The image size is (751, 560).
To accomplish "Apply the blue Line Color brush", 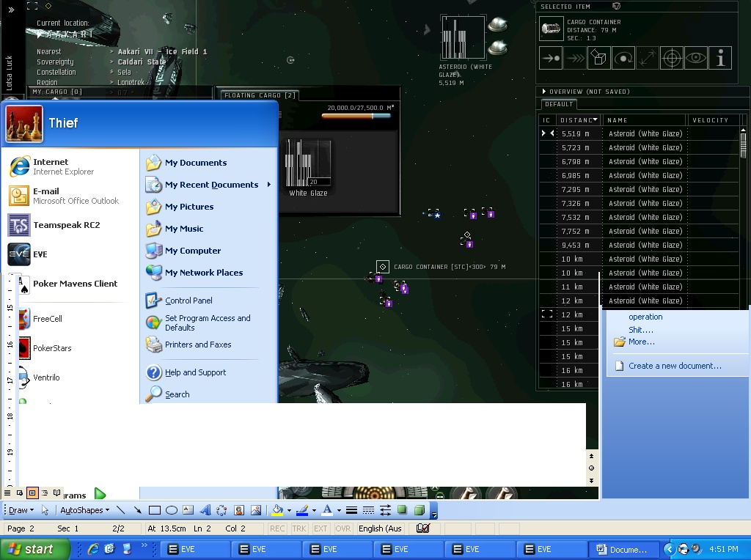I will (302, 510).
